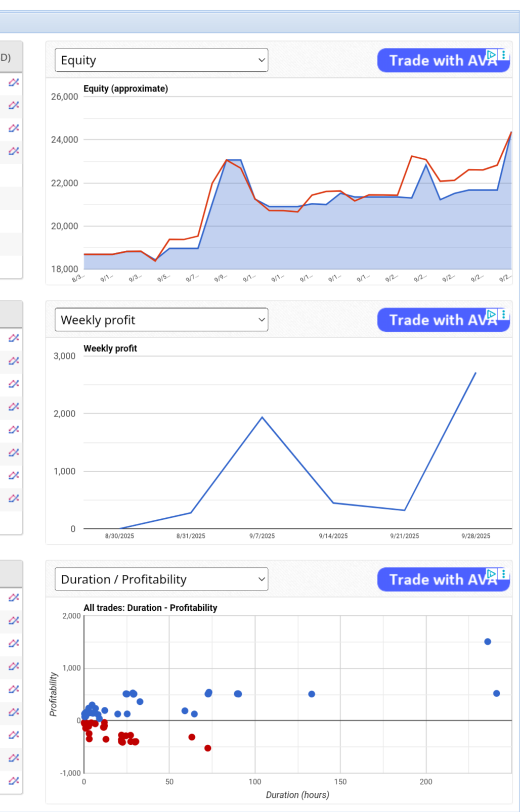Open the first chart icon beside Weekly profit panel
520x812 pixels.
coord(14,338)
